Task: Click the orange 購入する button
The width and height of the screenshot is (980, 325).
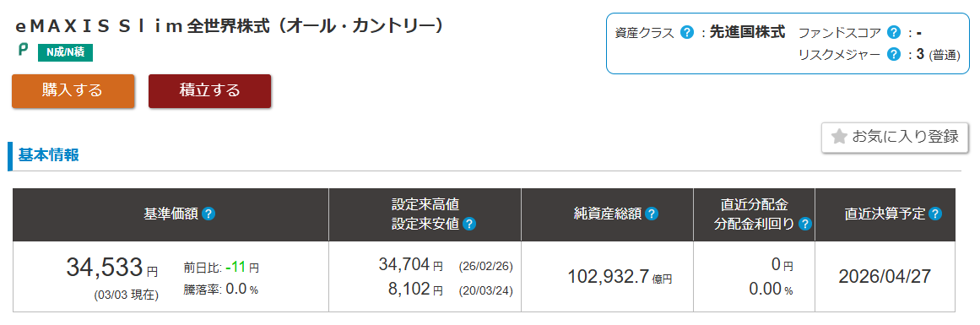Action: coord(73,91)
